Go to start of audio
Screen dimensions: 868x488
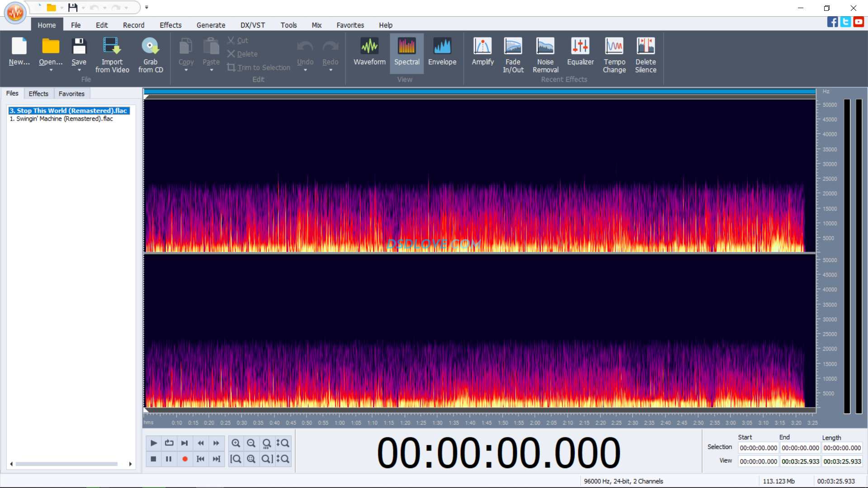[x=200, y=459]
